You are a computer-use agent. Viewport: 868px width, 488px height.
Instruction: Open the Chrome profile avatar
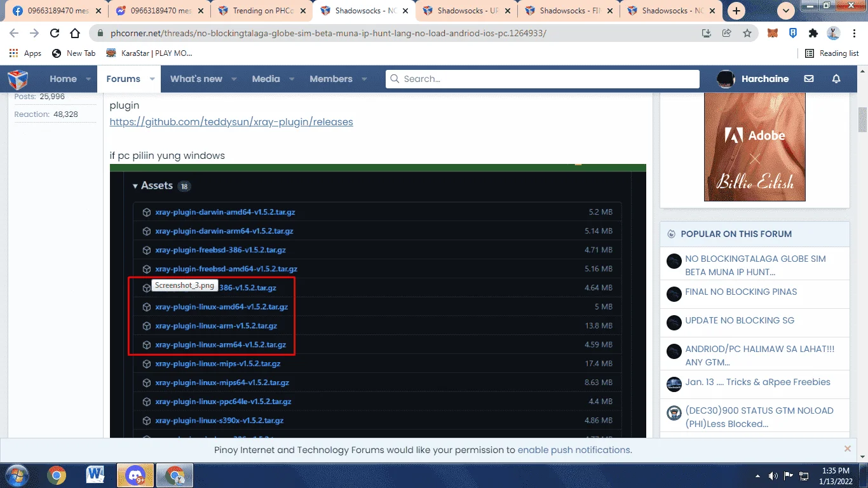[834, 33]
